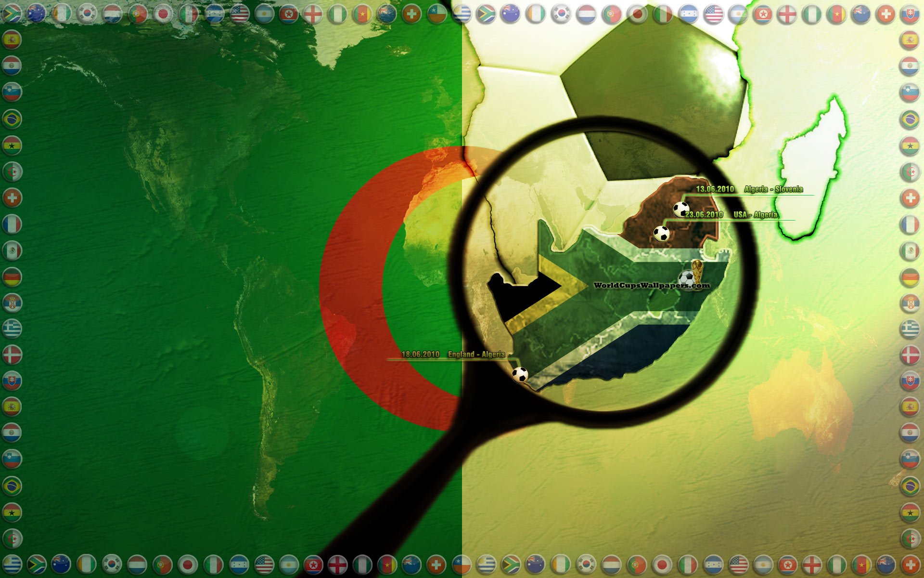Click the '23.06.2010 USA - Algeria' match text
This screenshot has width=924, height=578.
click(731, 215)
